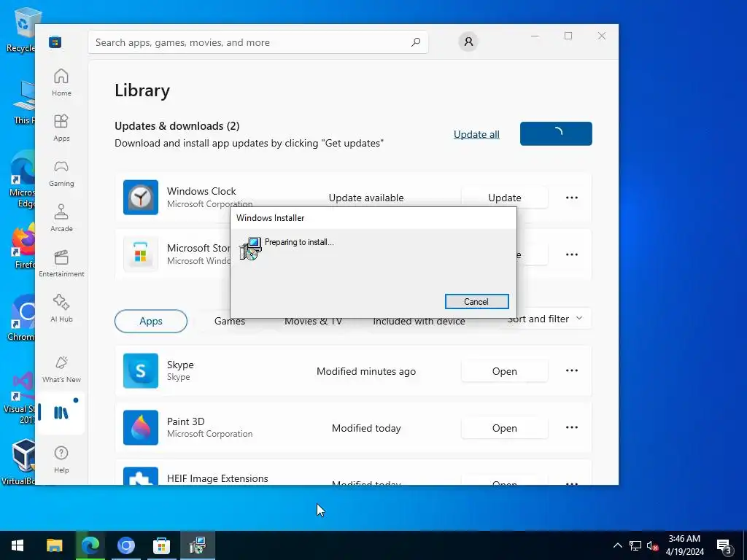Open What's New in sidebar
This screenshot has width=747, height=560.
click(61, 370)
